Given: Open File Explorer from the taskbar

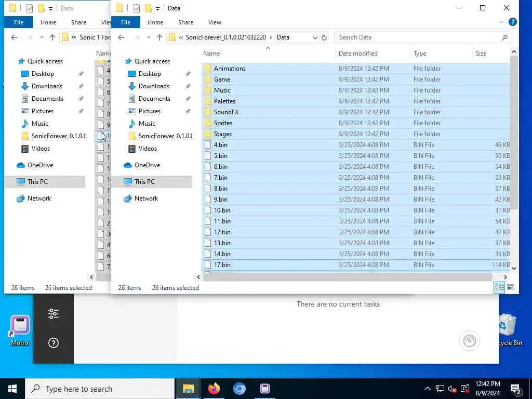Looking at the screenshot, I should pos(188,389).
